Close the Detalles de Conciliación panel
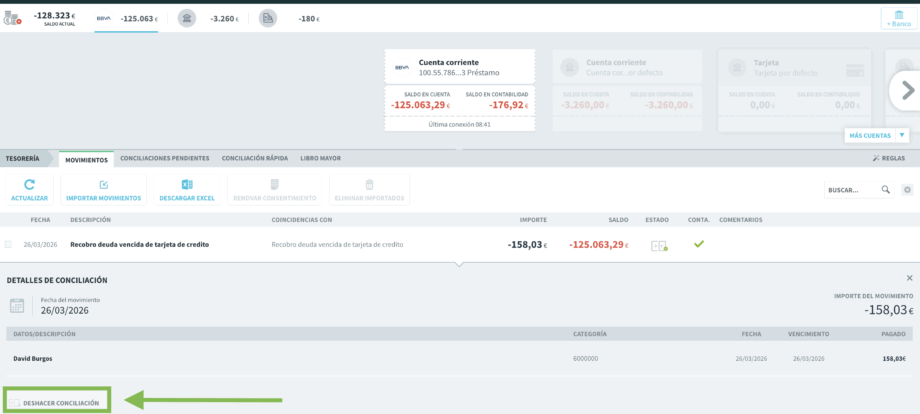The height and width of the screenshot is (414, 920). point(909,278)
